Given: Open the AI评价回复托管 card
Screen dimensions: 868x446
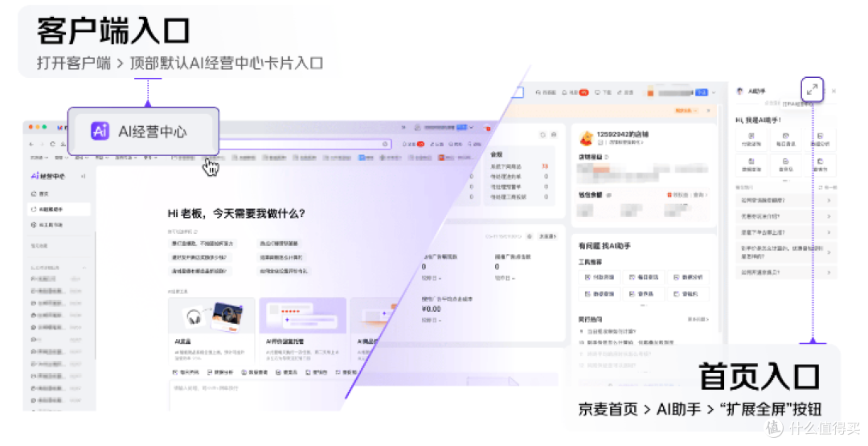Looking at the screenshot, I should tap(302, 329).
